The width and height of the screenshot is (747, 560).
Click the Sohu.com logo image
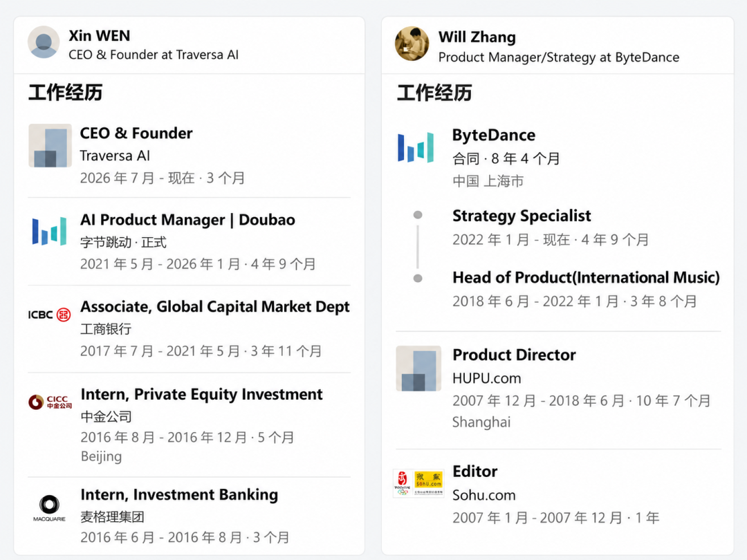pyautogui.click(x=418, y=483)
